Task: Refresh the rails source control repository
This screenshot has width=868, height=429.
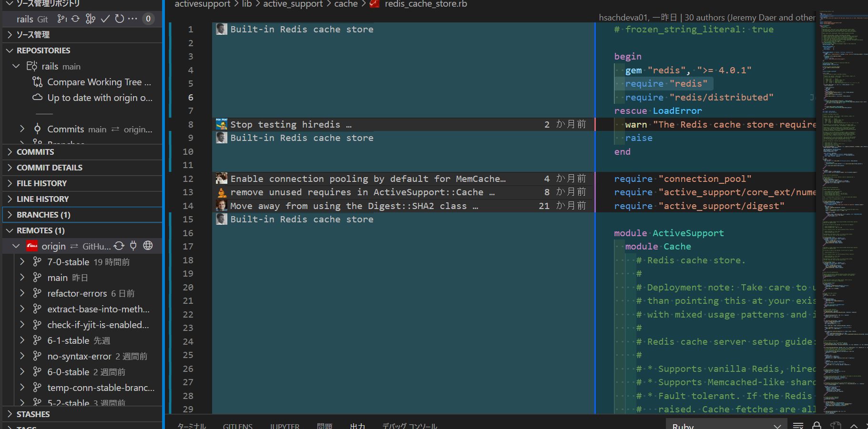Action: pos(119,19)
